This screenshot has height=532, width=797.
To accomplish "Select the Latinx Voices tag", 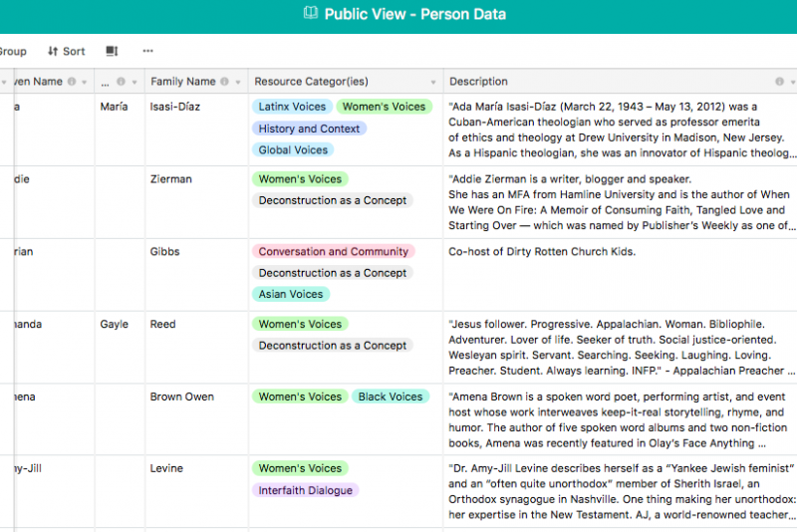I will [x=292, y=107].
